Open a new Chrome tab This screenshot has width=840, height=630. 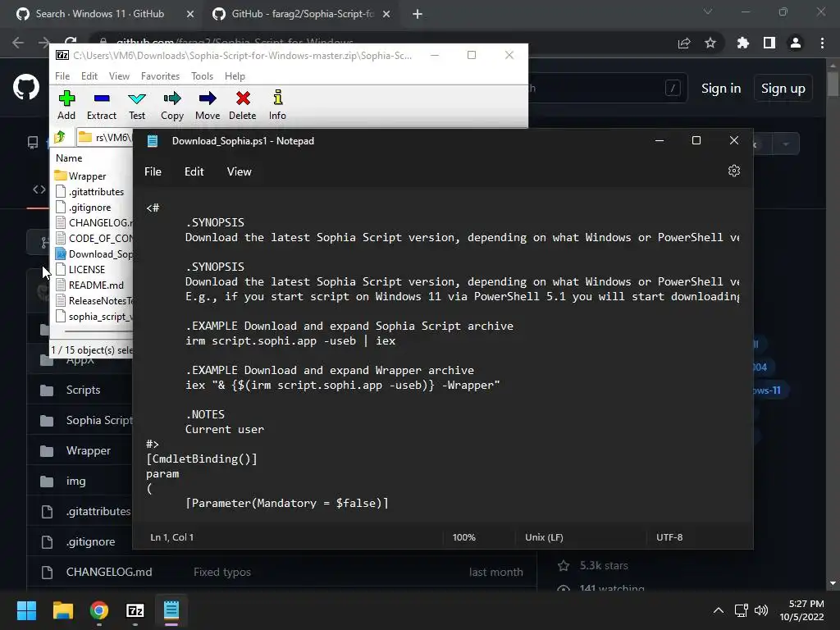pos(418,14)
